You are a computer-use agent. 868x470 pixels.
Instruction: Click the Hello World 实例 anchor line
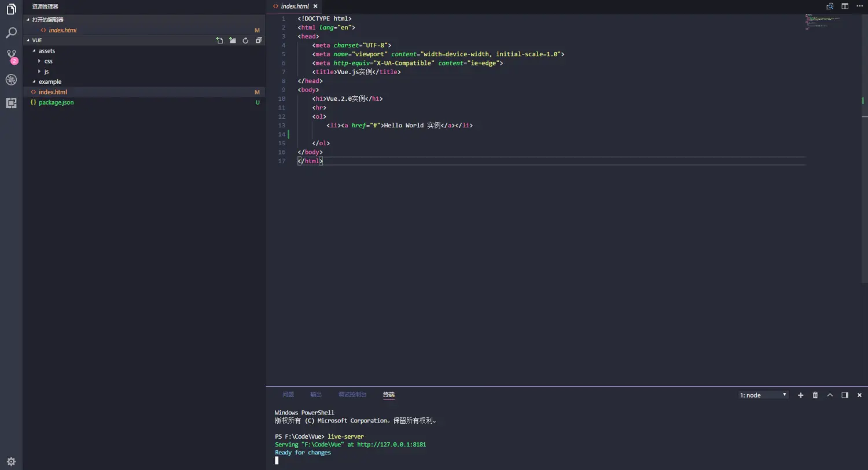[x=399, y=125]
